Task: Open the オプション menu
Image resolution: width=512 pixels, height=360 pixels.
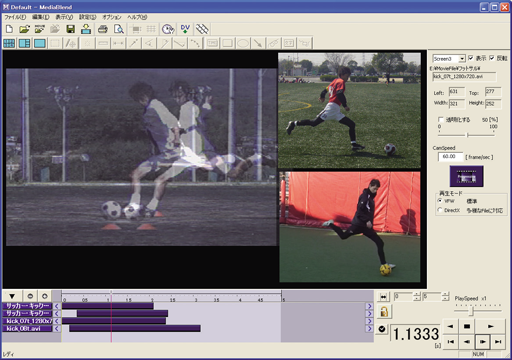Action: pyautogui.click(x=112, y=17)
